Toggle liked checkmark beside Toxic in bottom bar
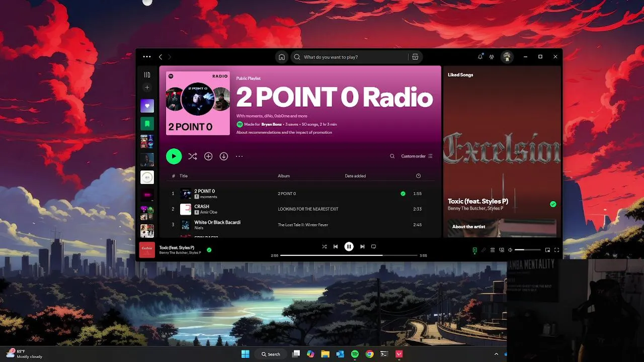Screen dimensions: 644x362 [x=209, y=249]
